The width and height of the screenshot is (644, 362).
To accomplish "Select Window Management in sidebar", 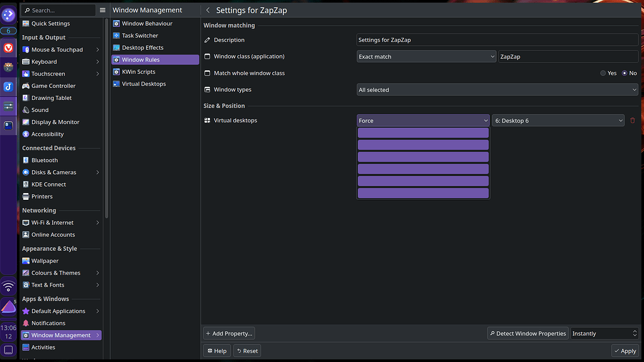I will 61,336.
